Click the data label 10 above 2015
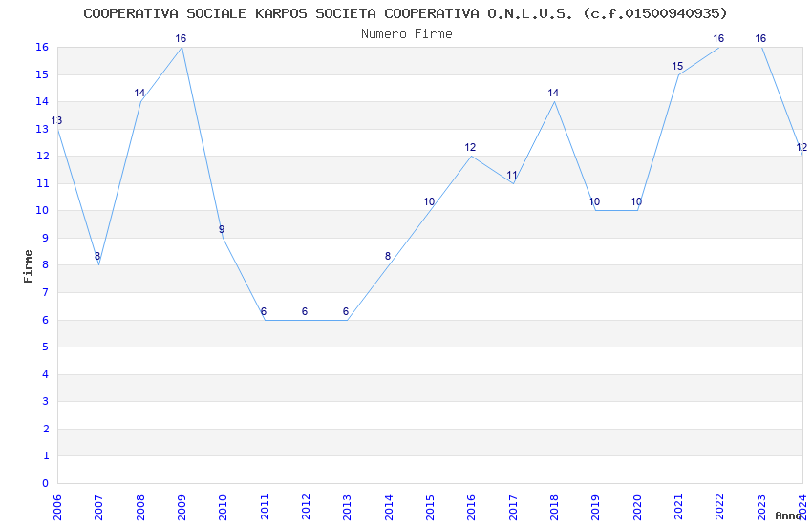 click(x=429, y=201)
